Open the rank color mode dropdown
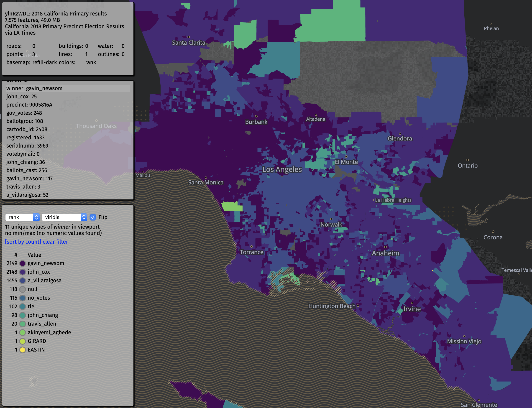 coord(22,217)
